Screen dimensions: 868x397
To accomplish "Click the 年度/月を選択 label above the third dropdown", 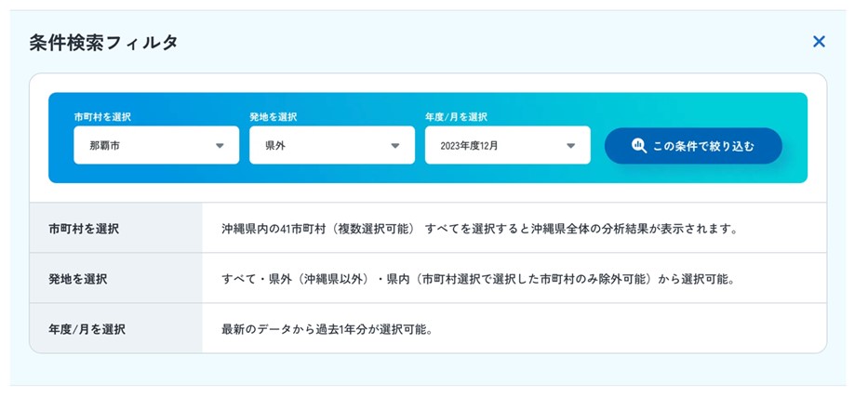I will (x=456, y=117).
